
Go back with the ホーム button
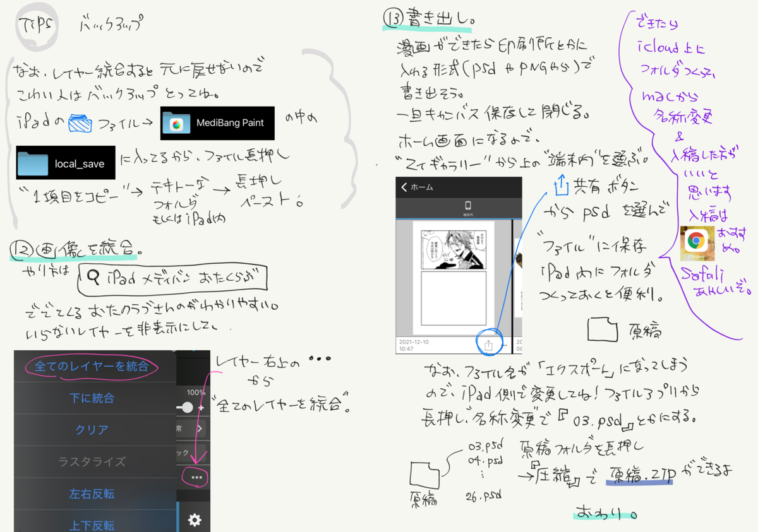tap(418, 187)
